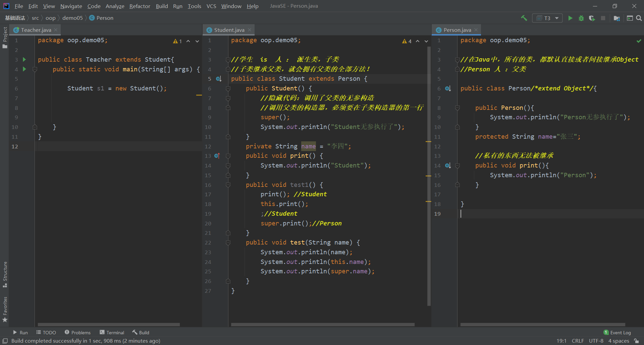Click the Build Project hammer icon
644x345 pixels.
[x=524, y=18]
